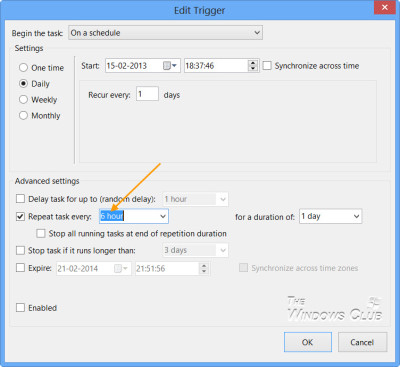Enable the Expire checkbox
400x367 pixels.
click(20, 268)
